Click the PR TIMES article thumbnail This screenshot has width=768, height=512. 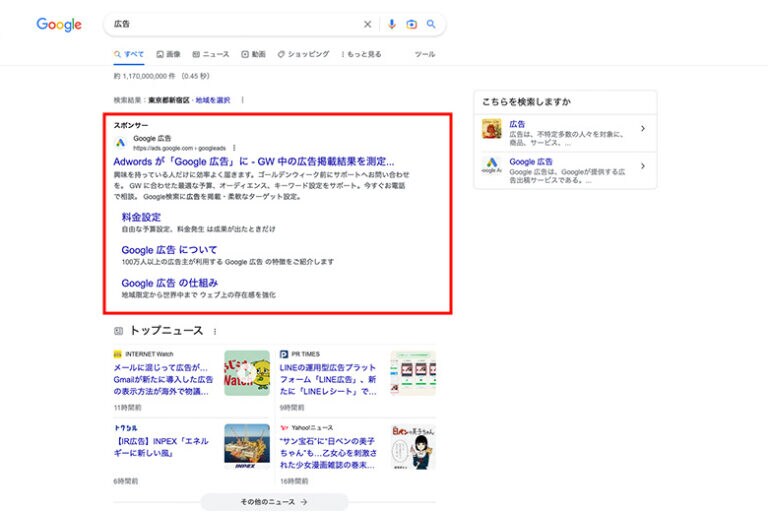tap(413, 373)
